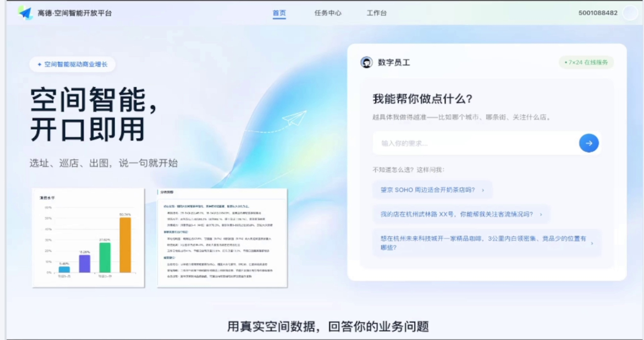This screenshot has width=644, height=340.
Task: Submit request with blue arrow button
Action: (x=589, y=143)
